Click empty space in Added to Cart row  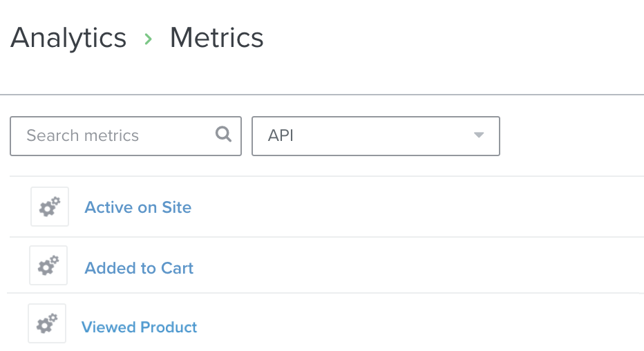[415, 267]
